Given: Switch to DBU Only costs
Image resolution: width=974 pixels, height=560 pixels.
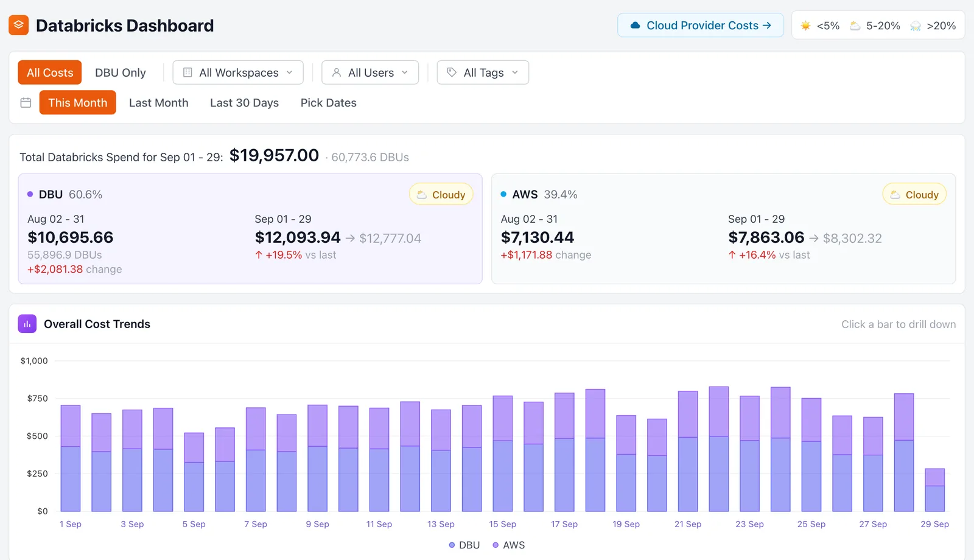Looking at the screenshot, I should (121, 72).
